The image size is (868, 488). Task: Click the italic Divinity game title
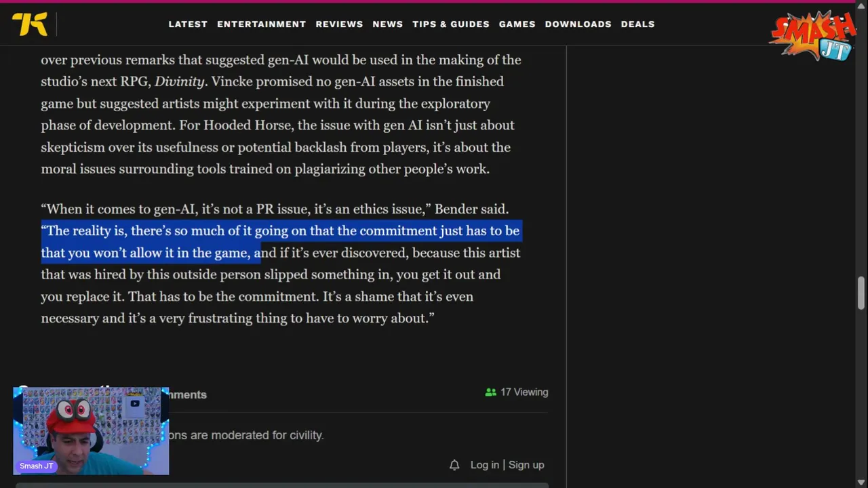pos(179,81)
